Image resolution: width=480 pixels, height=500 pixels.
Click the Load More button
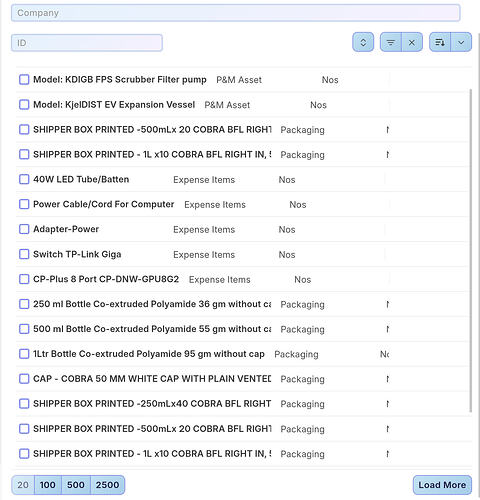tap(442, 485)
